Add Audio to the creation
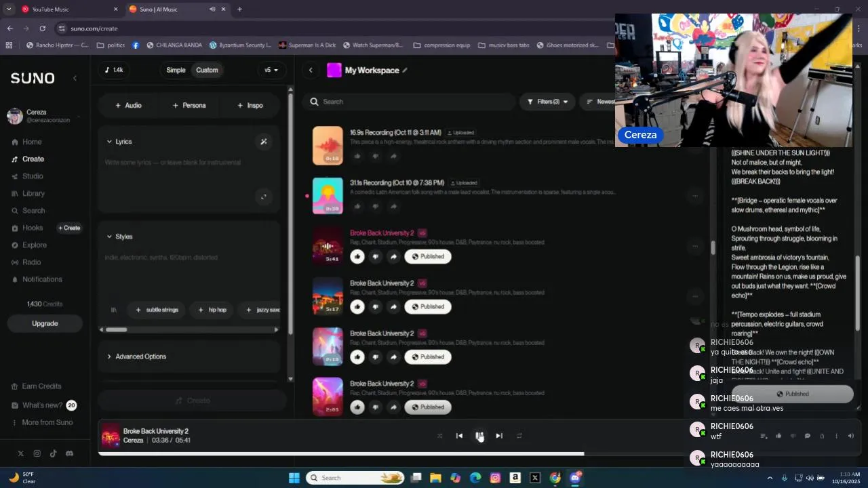Viewport: 868px width, 488px height. click(x=128, y=105)
